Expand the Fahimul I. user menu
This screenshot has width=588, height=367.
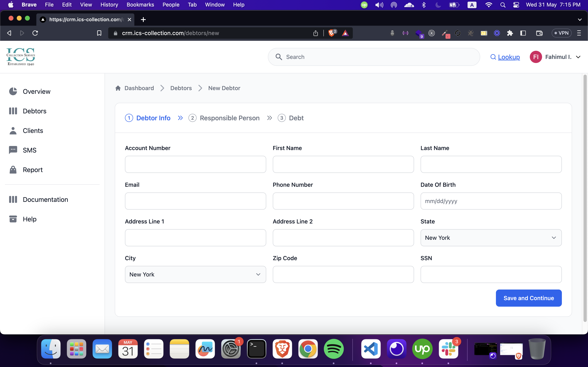(578, 57)
